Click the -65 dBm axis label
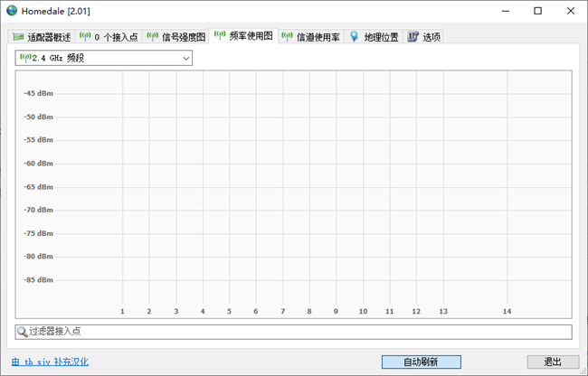Screen dimensions: 588x376 pyautogui.click(x=38, y=187)
